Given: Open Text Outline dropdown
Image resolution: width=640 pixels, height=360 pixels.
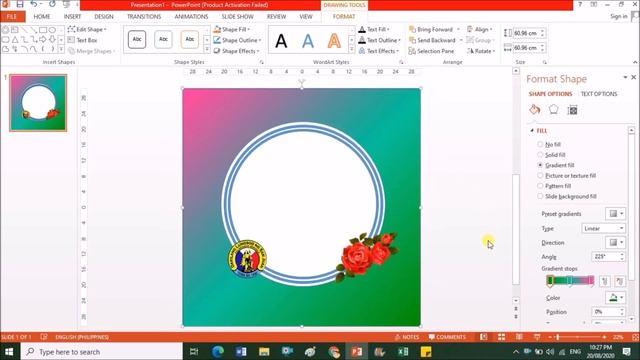Looking at the screenshot, I should coord(379,40).
